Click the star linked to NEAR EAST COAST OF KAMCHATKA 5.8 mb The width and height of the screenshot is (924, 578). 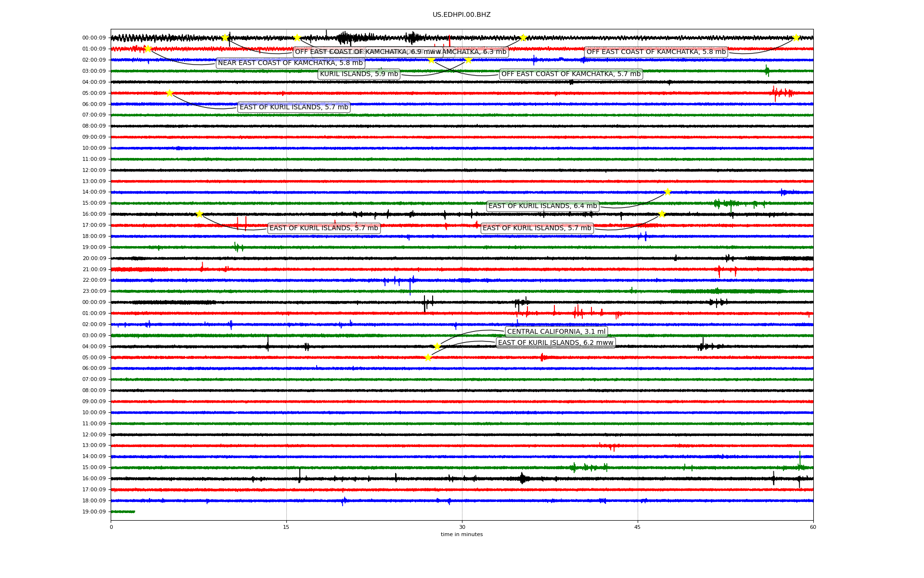point(148,49)
